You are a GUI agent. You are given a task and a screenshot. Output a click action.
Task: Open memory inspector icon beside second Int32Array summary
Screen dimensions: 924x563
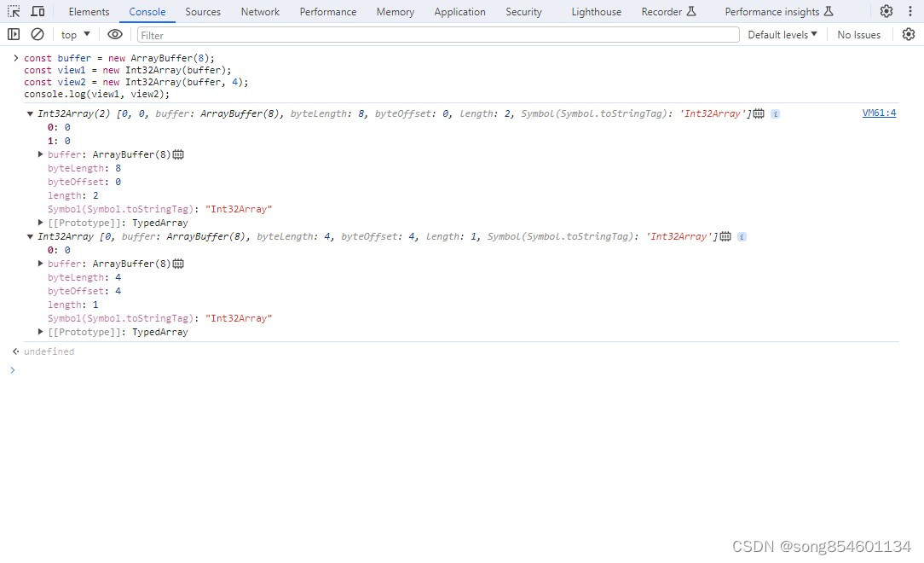725,236
